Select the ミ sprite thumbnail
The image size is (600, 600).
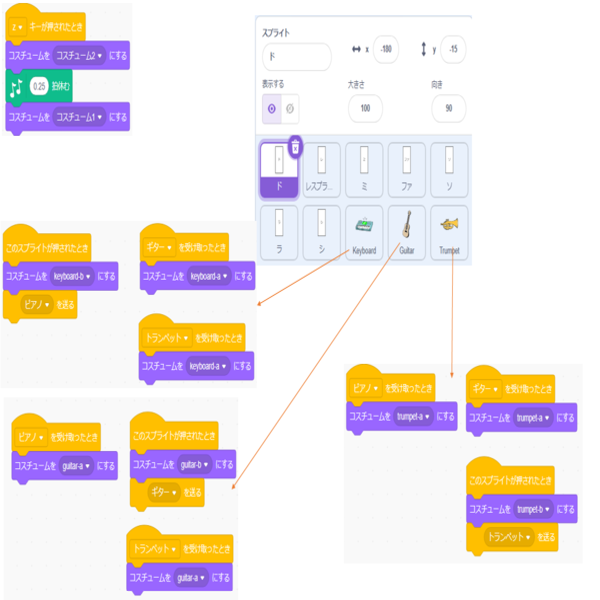point(364,170)
